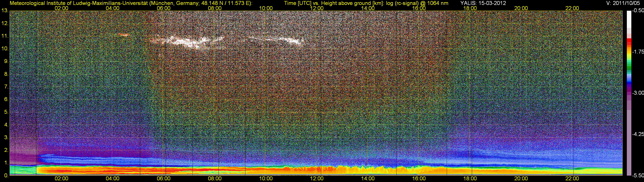Click the 0 km height axis label

pyautogui.click(x=6, y=176)
